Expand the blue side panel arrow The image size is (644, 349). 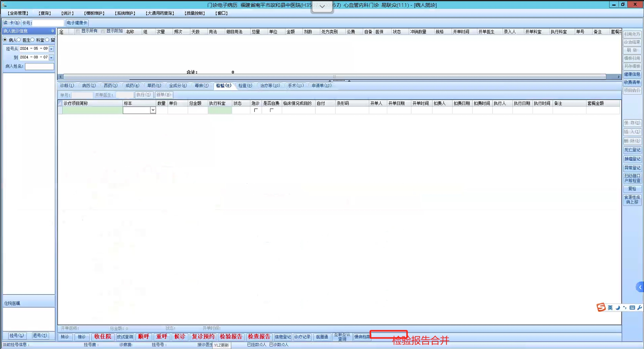click(640, 287)
